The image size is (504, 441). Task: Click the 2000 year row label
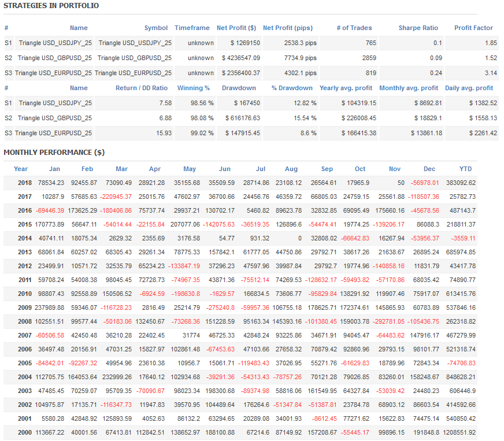pos(25,433)
